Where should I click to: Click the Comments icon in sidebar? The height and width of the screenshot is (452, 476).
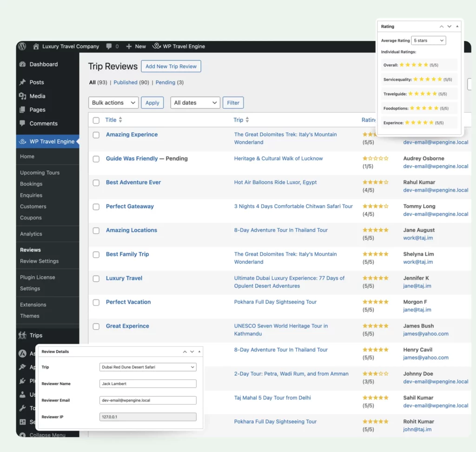(22, 123)
